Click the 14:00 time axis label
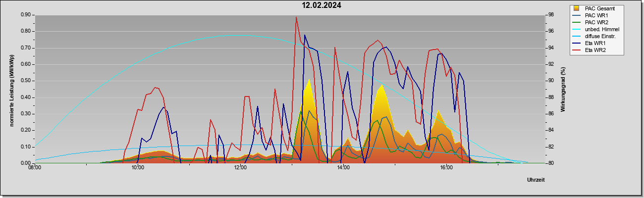This screenshot has width=644, height=198. pyautogui.click(x=343, y=168)
